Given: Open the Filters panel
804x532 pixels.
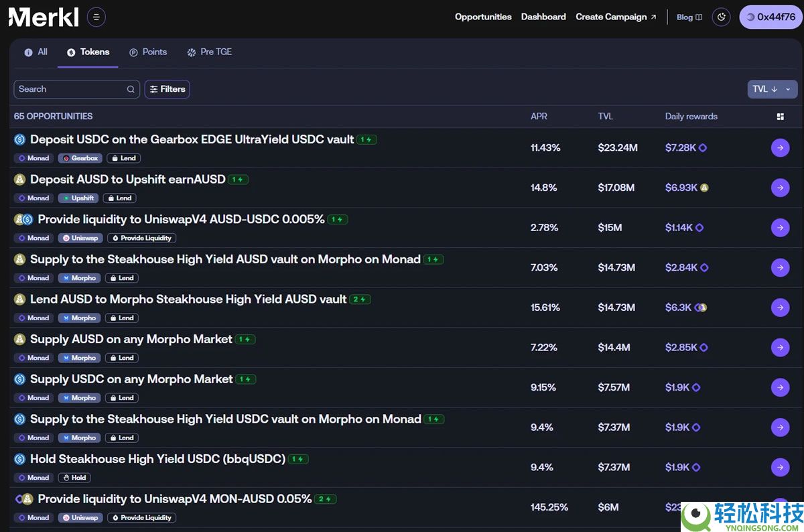Looking at the screenshot, I should coord(167,89).
